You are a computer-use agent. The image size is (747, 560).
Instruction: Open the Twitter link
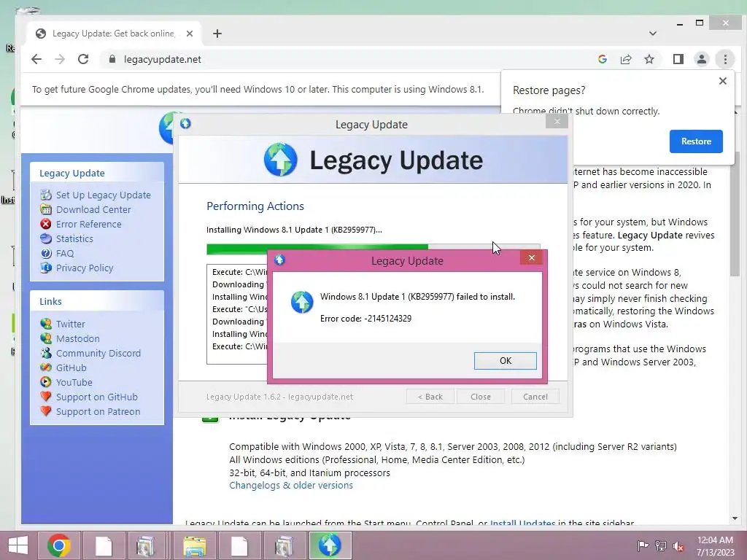tap(71, 324)
